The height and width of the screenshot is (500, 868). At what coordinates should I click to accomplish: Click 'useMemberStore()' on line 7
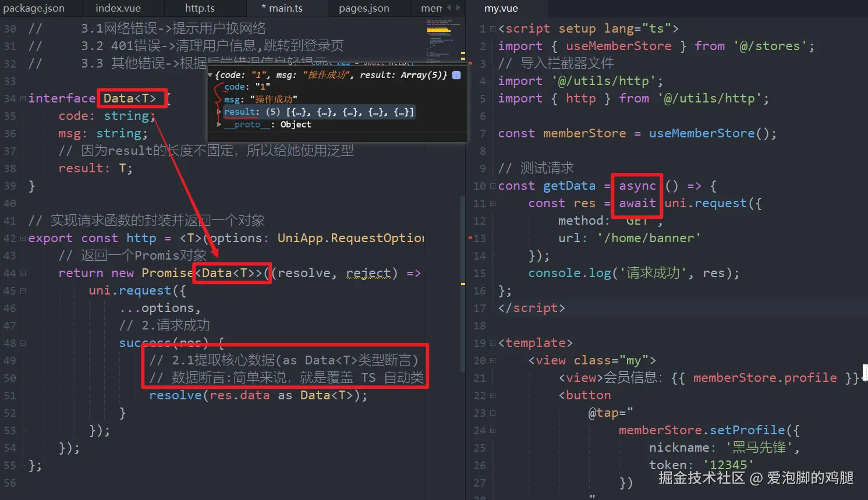[x=709, y=133]
